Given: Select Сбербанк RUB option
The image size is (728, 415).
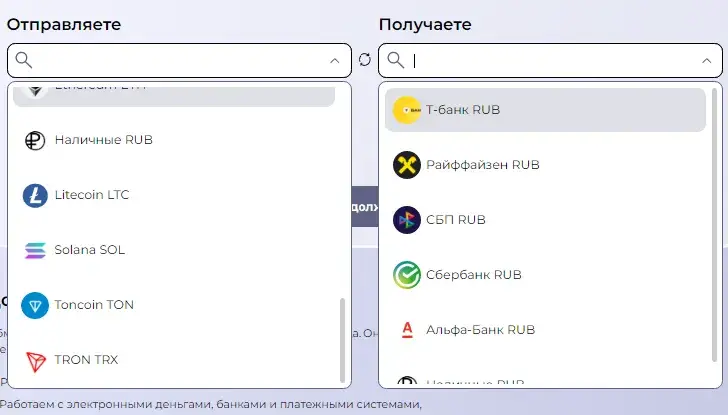Looking at the screenshot, I should (x=546, y=275).
